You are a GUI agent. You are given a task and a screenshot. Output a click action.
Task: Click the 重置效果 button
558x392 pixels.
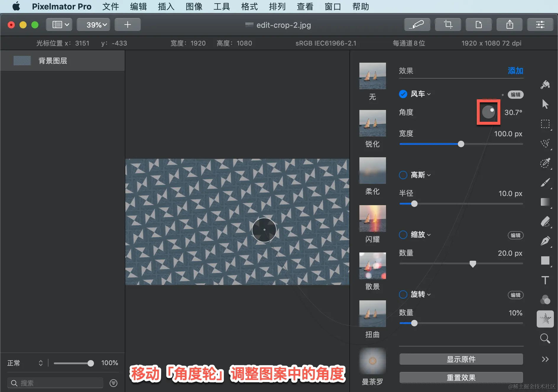pos(461,378)
